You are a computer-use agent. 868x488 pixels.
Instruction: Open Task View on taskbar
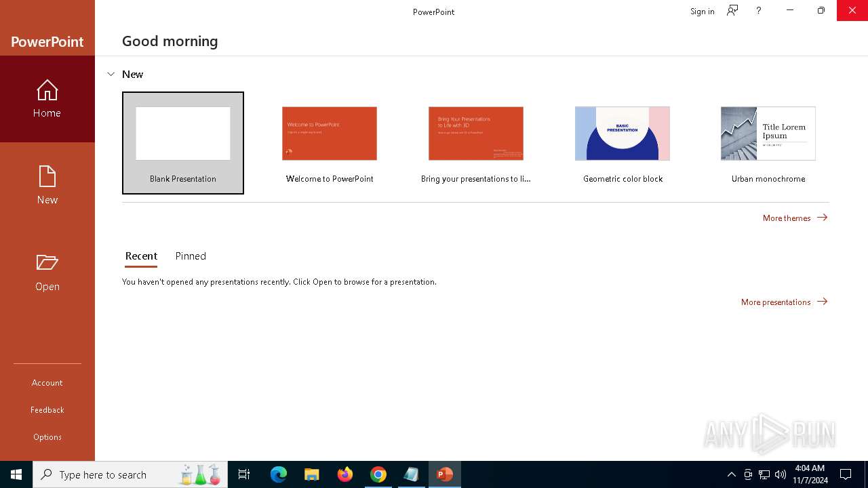(244, 474)
